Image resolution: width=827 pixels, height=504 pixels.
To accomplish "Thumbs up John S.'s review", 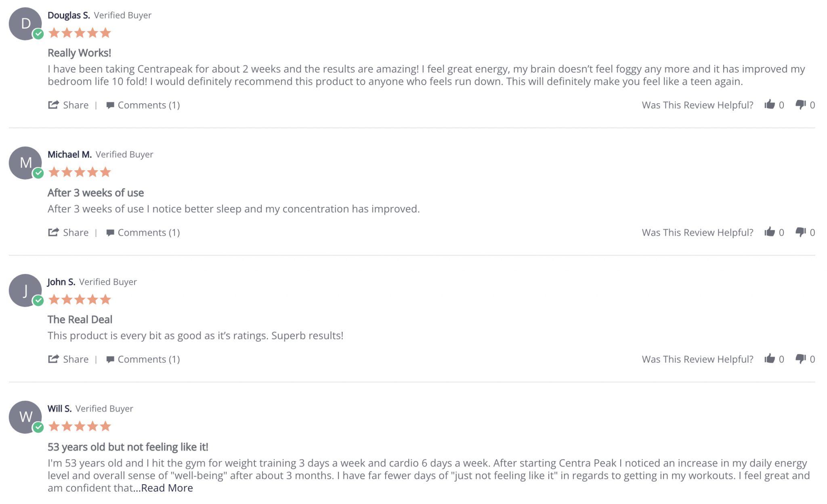I will click(770, 359).
